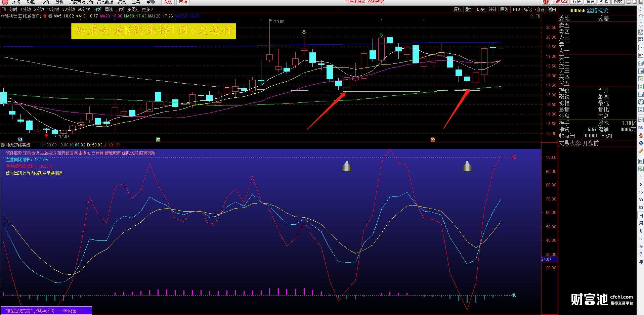Switch to 15-minute period in sidebar
Viewport: 644px width, 315px height.
(641, 192)
